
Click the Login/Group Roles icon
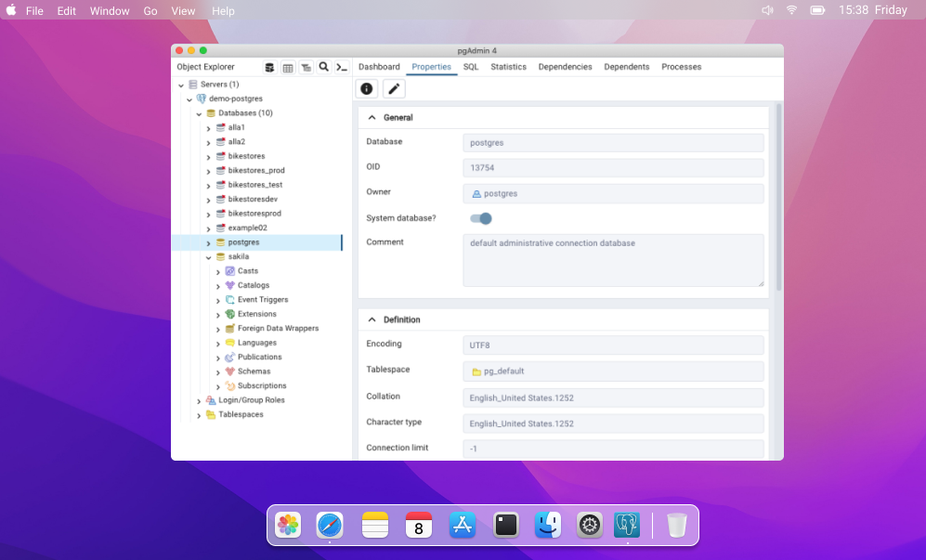pyautogui.click(x=211, y=400)
